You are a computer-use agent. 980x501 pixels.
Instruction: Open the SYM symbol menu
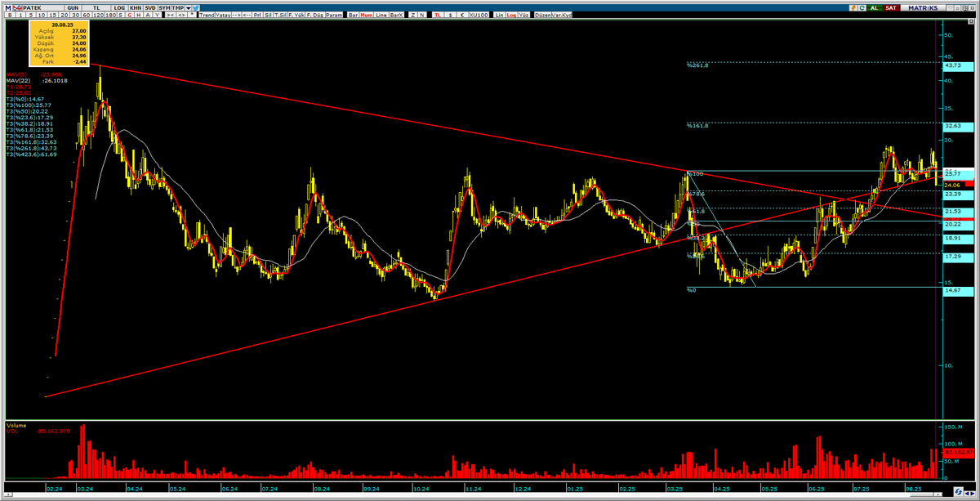pos(164,7)
